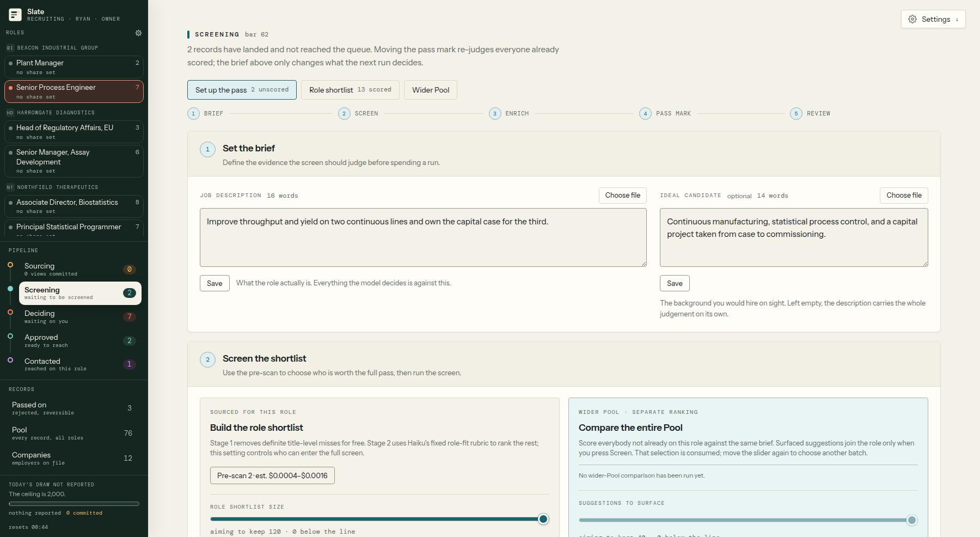Click Pre-scan 2 estimate button
980x537 pixels.
coord(272,475)
